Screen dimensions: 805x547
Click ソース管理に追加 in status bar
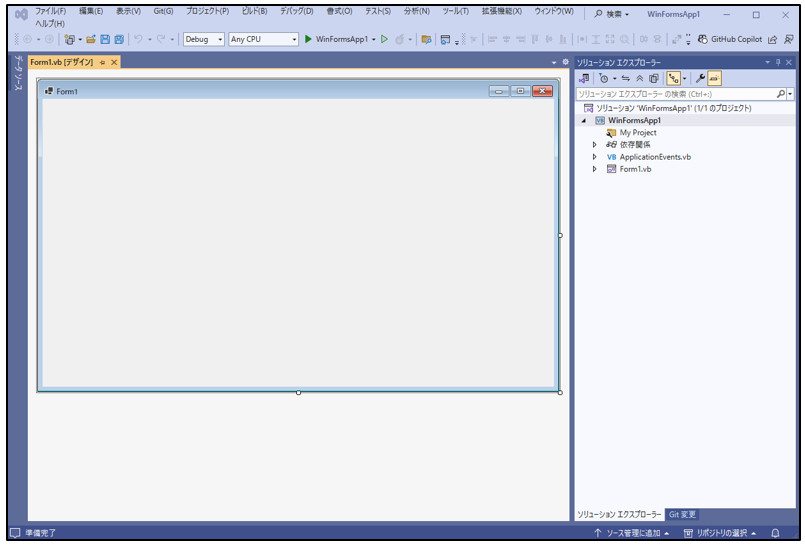tap(632, 533)
